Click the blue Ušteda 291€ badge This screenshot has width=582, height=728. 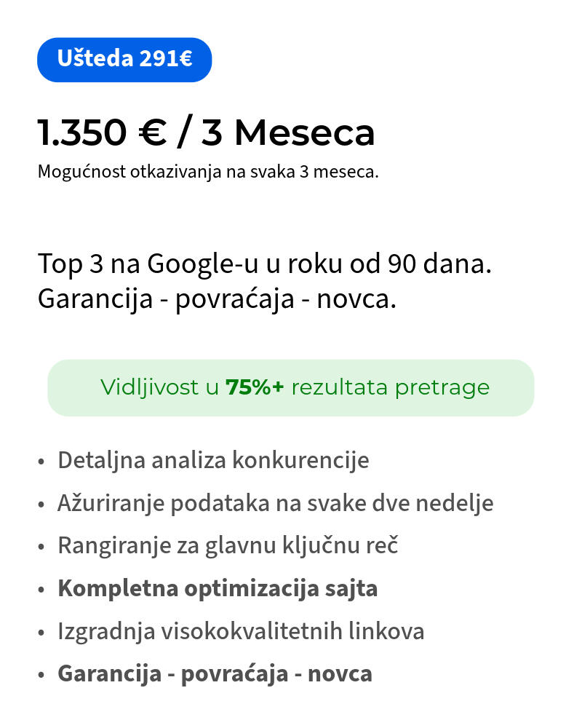coord(124,59)
